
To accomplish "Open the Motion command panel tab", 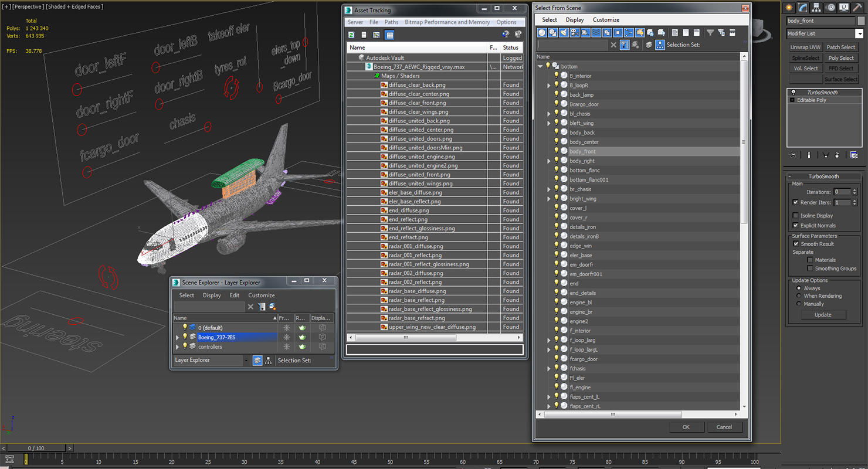I will click(x=831, y=8).
